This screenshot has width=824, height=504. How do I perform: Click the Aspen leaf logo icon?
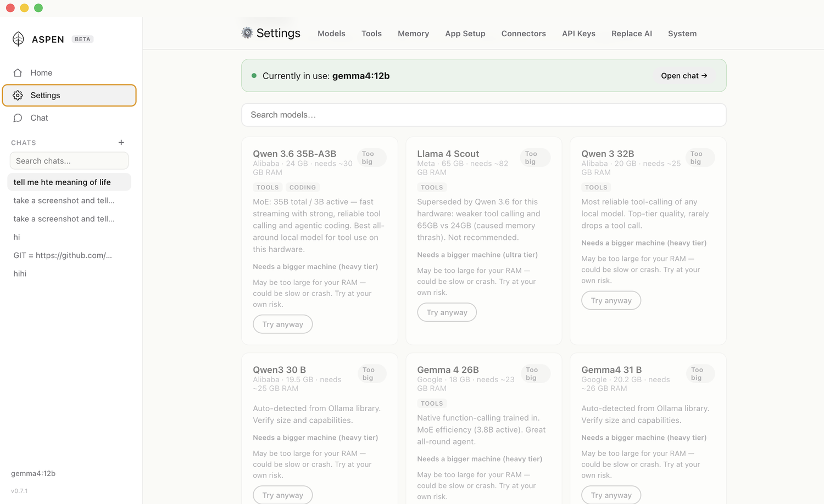[x=18, y=39]
